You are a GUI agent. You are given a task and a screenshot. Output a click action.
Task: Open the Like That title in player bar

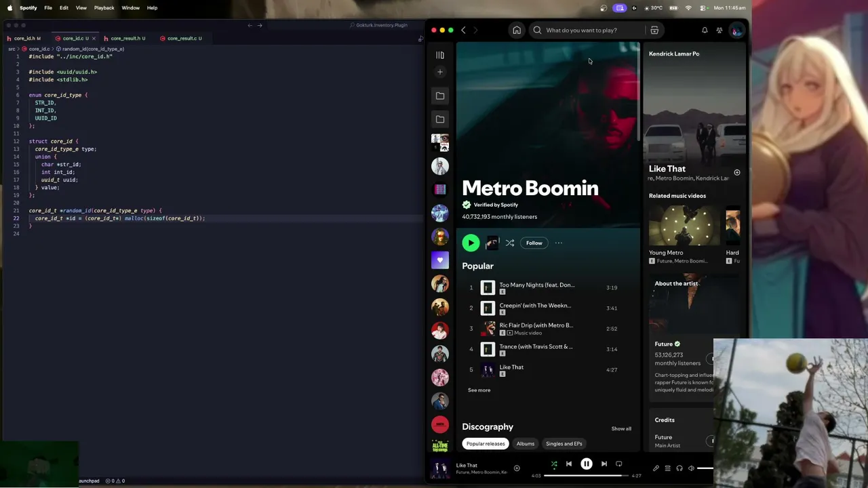[x=467, y=466]
